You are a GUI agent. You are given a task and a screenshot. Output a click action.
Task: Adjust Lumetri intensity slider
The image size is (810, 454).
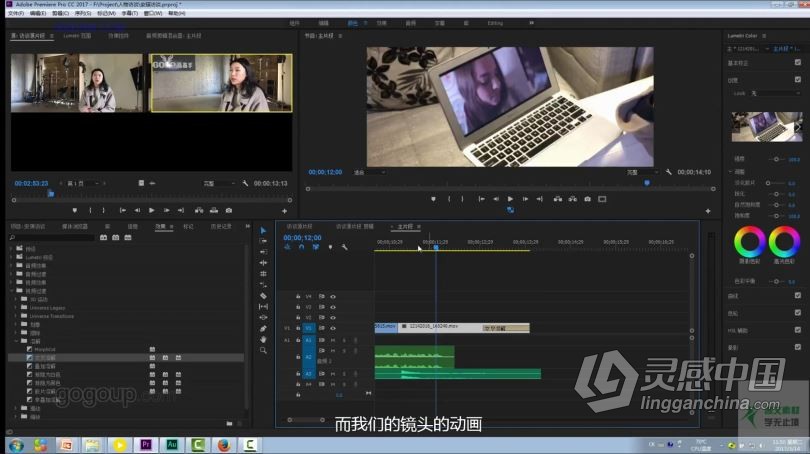pos(776,159)
